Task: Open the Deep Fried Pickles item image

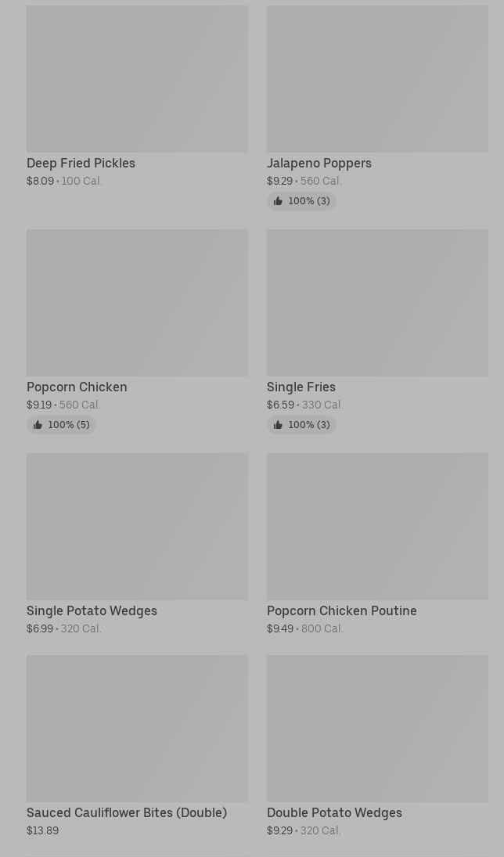Action: 137,79
